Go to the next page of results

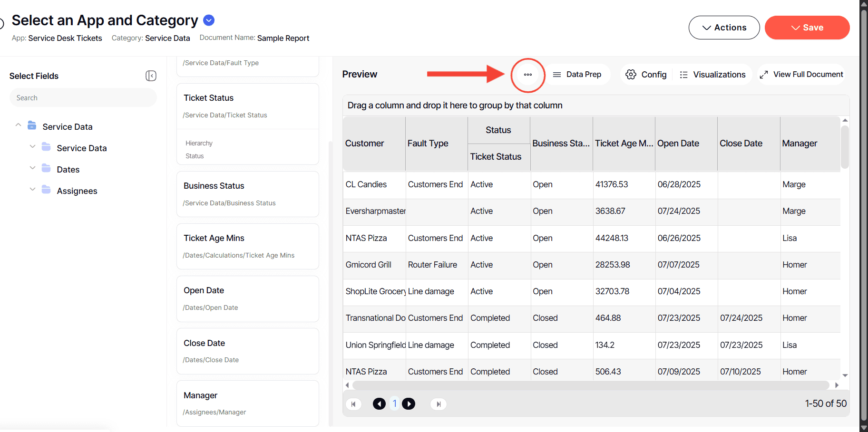[409, 404]
